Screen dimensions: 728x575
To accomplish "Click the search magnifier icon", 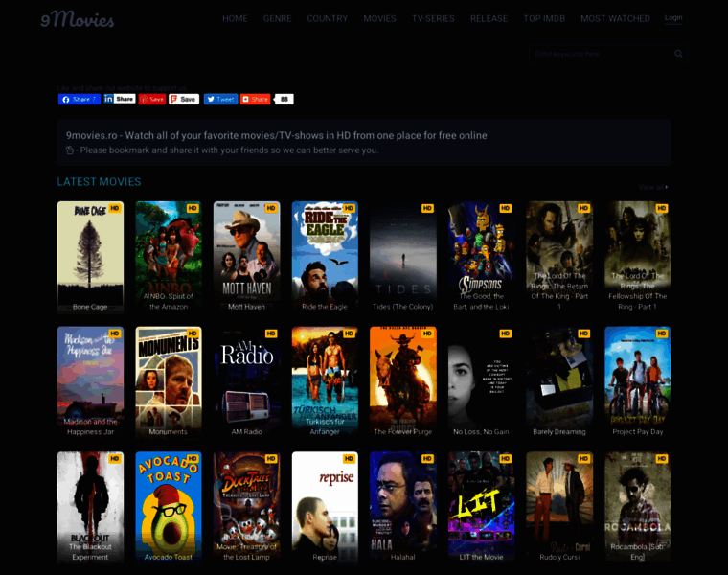I will (678, 54).
